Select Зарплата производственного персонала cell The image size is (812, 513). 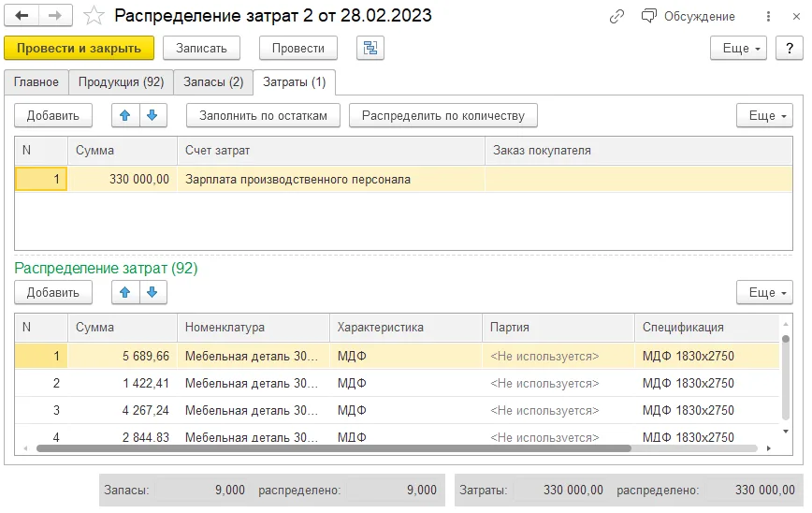point(331,180)
